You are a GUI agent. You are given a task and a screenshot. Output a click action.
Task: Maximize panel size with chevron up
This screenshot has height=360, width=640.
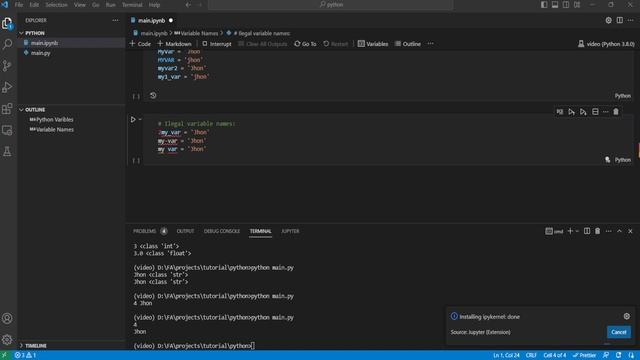click(619, 231)
